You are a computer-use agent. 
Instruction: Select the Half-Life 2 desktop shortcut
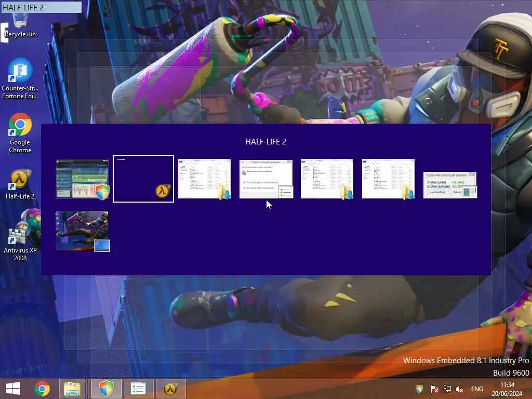coord(20,184)
